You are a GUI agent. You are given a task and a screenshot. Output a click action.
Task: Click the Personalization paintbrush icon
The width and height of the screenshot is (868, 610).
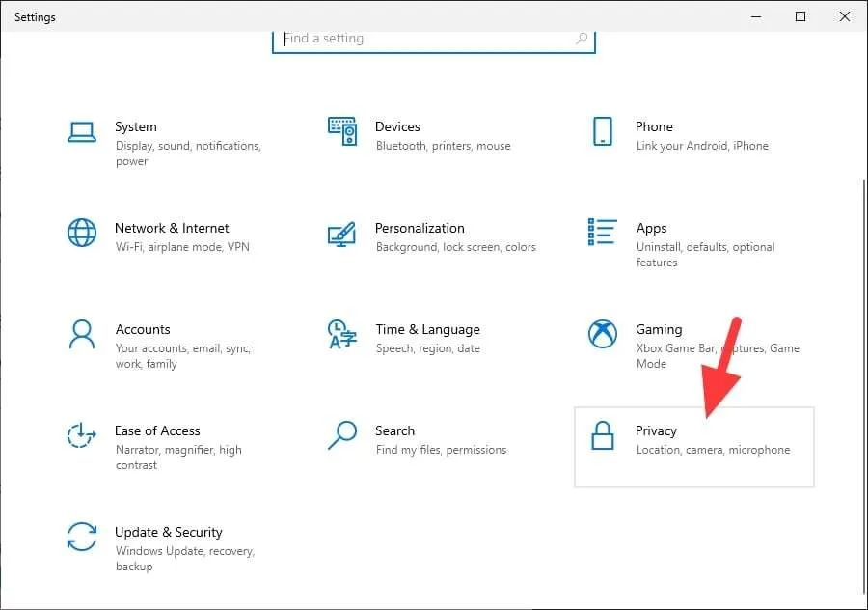(341, 235)
